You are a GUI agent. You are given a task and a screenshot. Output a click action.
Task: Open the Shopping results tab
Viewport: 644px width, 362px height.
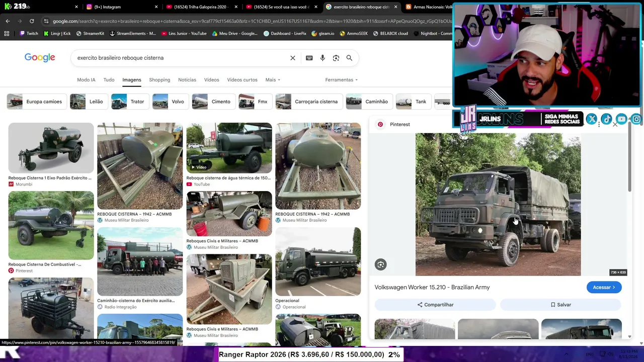click(159, 80)
